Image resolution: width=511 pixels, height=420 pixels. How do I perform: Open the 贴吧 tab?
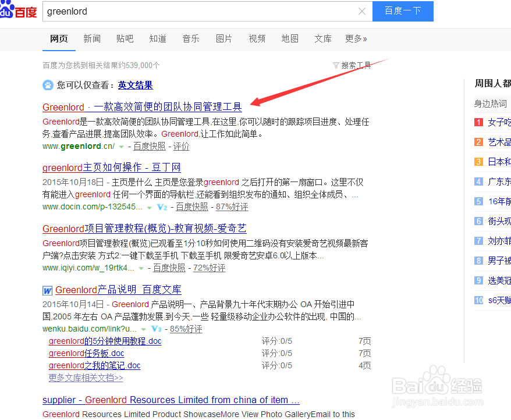pos(125,39)
